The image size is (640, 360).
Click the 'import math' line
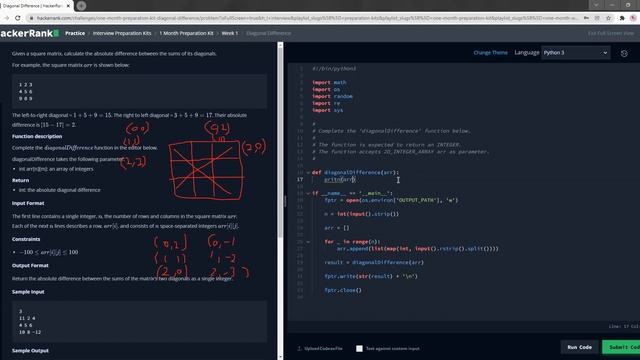click(x=329, y=82)
